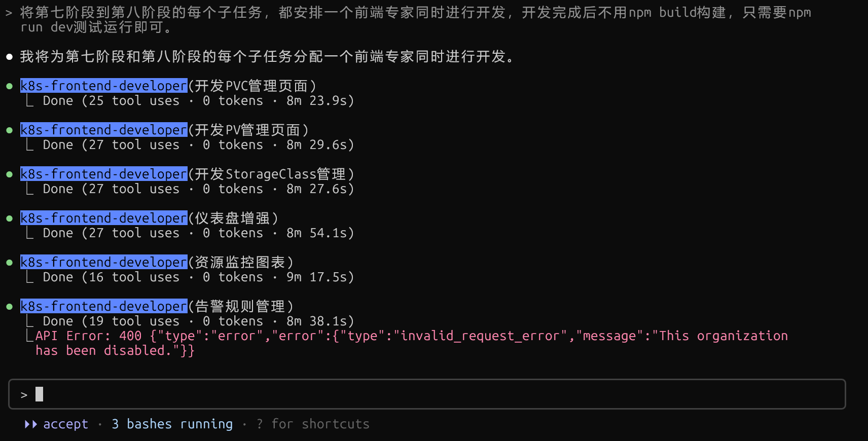Viewport: 868px width, 441px height.
Task: Open the 3 bashes running status
Action: (x=172, y=424)
